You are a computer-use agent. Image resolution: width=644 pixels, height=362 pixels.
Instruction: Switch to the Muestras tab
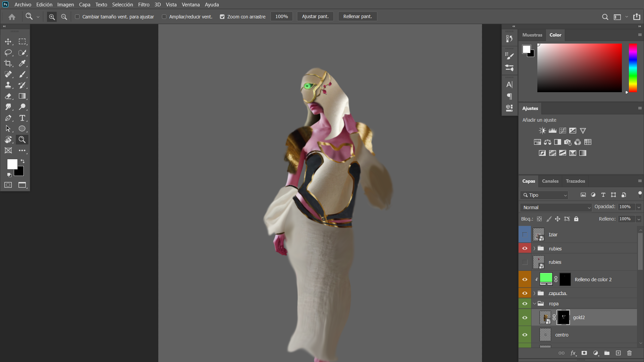(x=532, y=35)
